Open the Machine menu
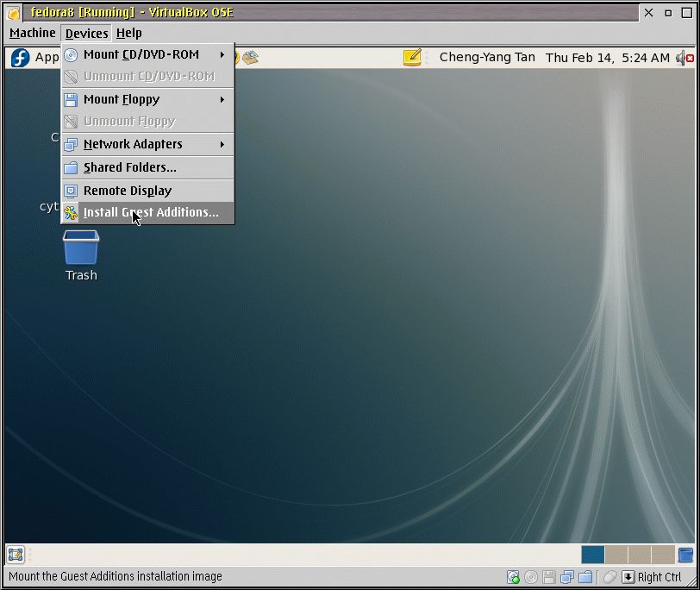Viewport: 700px width, 590px height. pos(33,33)
